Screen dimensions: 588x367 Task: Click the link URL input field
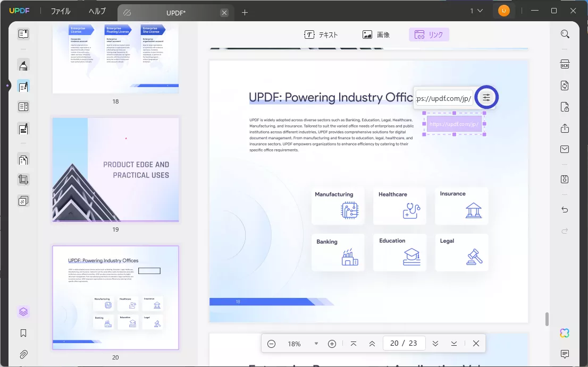click(444, 98)
